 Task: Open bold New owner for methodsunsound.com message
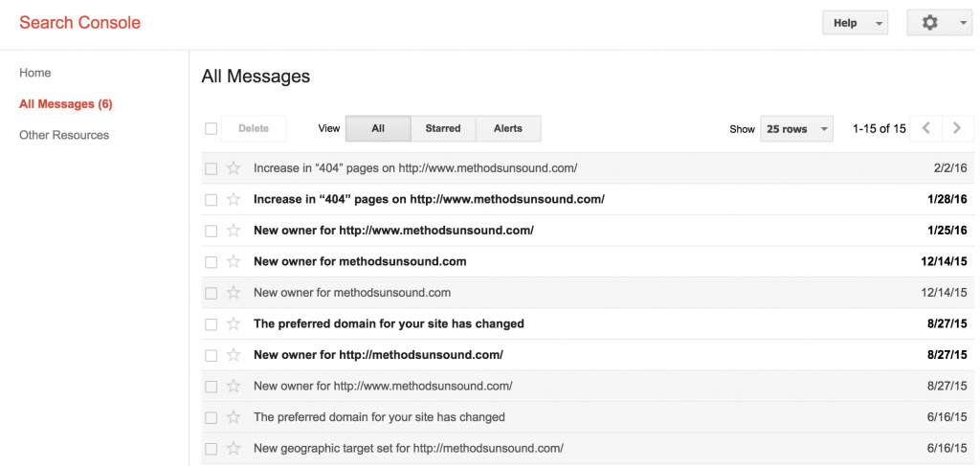pyautogui.click(x=360, y=262)
